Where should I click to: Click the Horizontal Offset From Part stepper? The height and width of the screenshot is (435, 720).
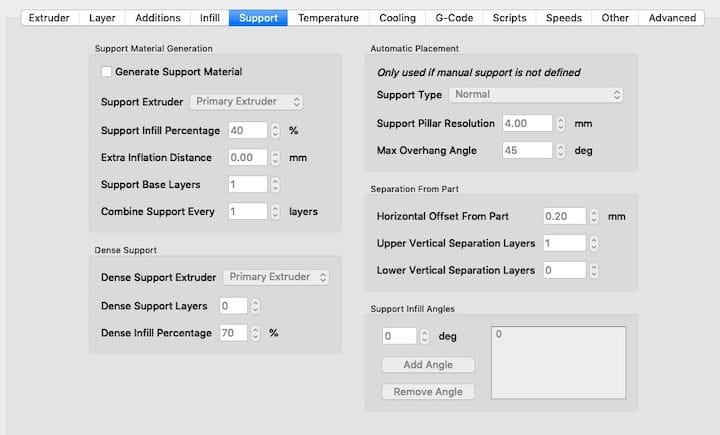(x=594, y=216)
